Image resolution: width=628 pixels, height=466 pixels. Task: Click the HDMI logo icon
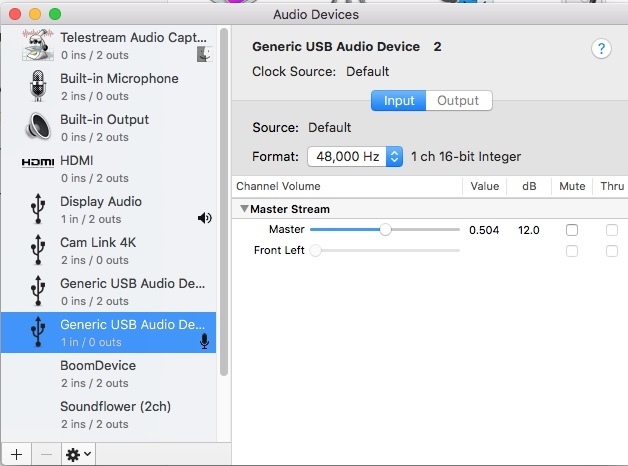point(38,162)
